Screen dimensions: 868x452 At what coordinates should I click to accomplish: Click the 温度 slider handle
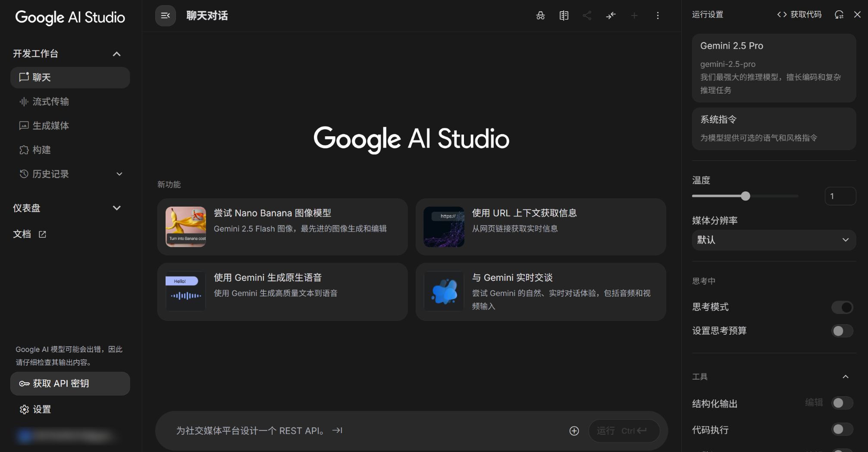[x=745, y=196]
